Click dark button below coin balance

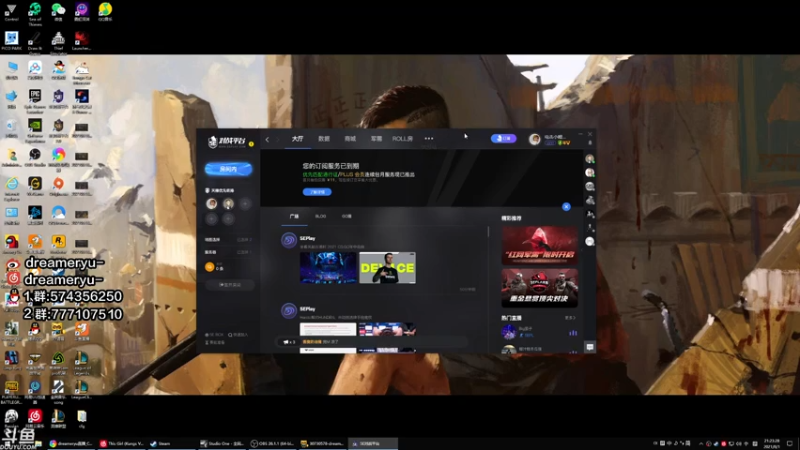pos(230,285)
